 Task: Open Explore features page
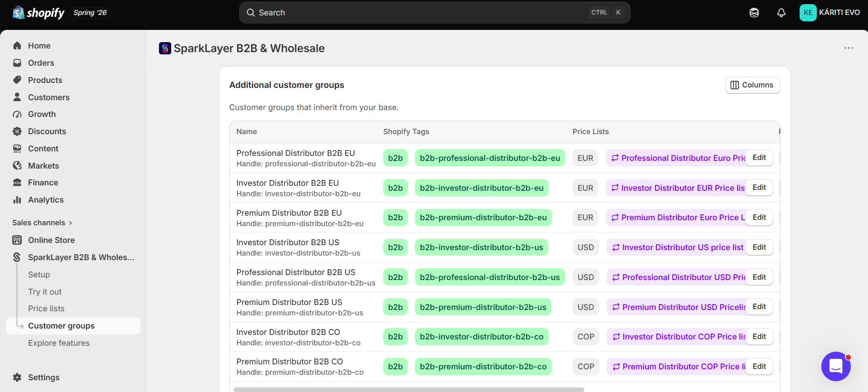pyautogui.click(x=59, y=343)
